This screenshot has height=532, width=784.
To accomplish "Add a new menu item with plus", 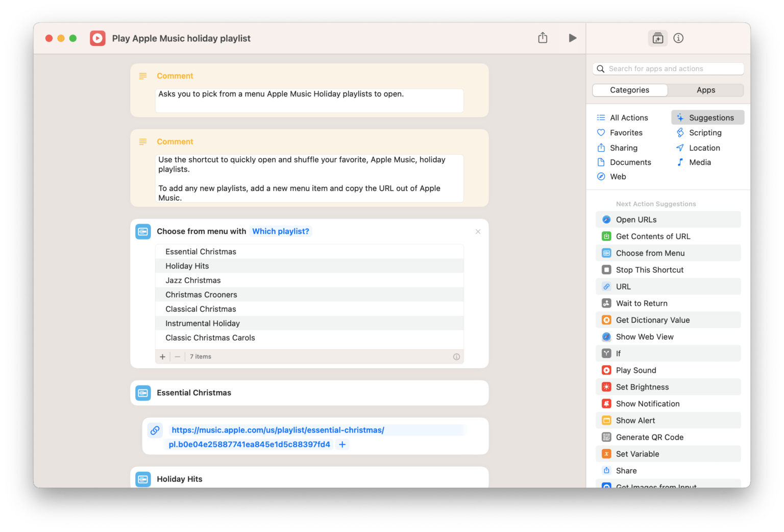I will tap(162, 357).
